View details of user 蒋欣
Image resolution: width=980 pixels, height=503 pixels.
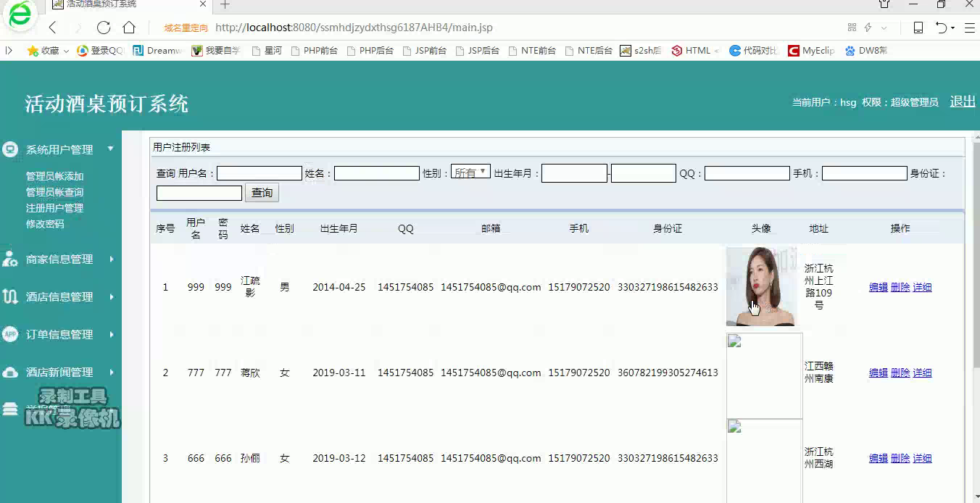point(922,373)
